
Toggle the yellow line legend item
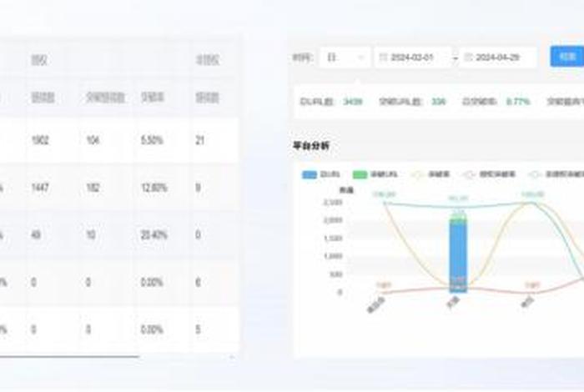click(x=430, y=174)
